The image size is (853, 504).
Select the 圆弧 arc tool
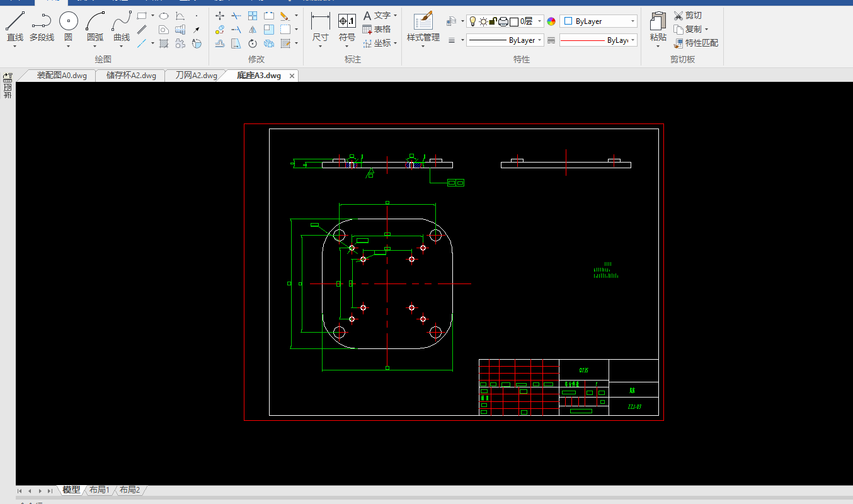point(95,26)
